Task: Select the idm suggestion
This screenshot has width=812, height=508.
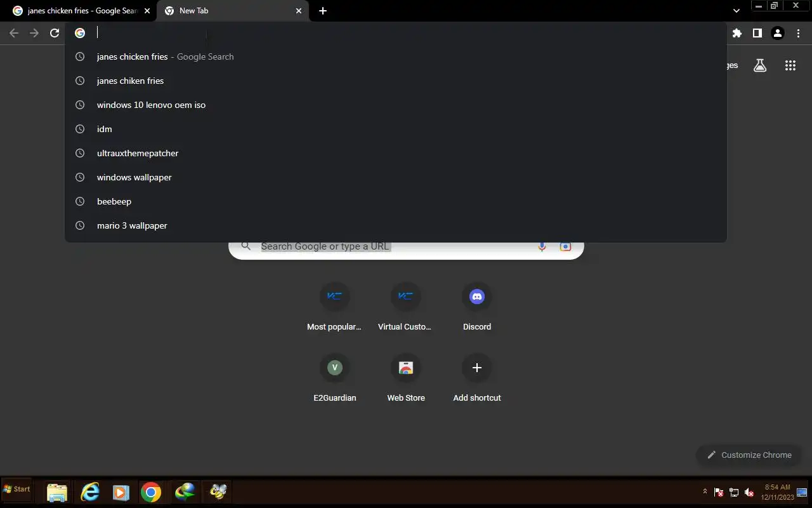Action: click(x=396, y=129)
